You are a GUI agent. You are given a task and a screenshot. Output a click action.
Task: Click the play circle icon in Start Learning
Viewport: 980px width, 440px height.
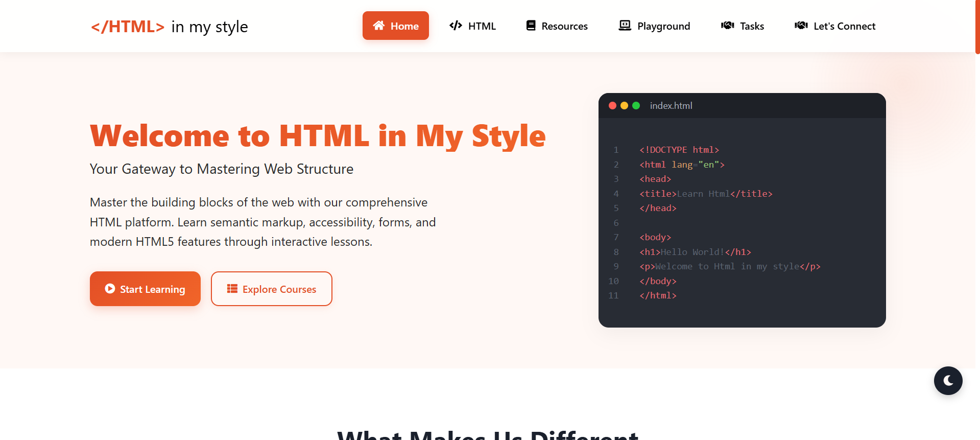click(x=110, y=289)
